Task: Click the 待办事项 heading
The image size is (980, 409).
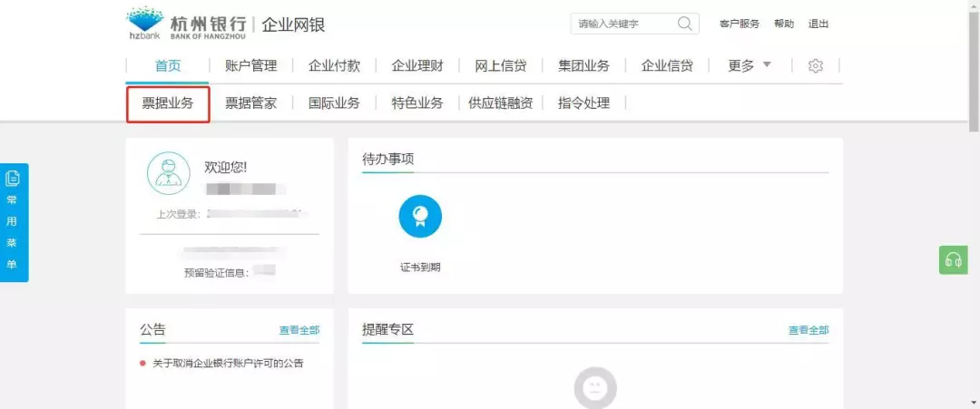Action: pos(387,159)
